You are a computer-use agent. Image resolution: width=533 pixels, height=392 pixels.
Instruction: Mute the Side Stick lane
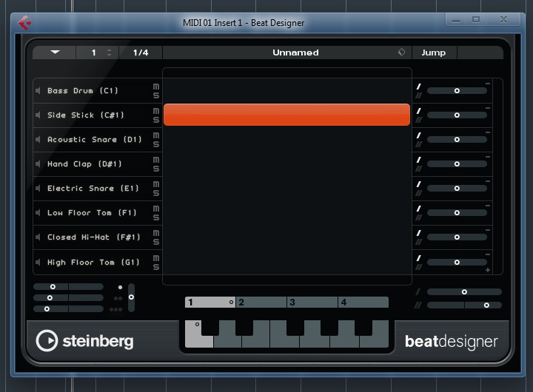pyautogui.click(x=156, y=111)
